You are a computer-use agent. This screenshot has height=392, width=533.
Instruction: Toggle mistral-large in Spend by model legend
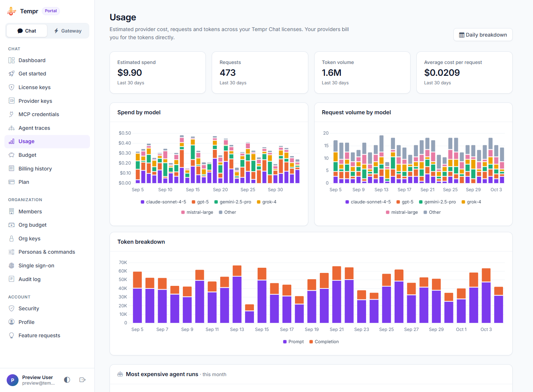point(197,212)
